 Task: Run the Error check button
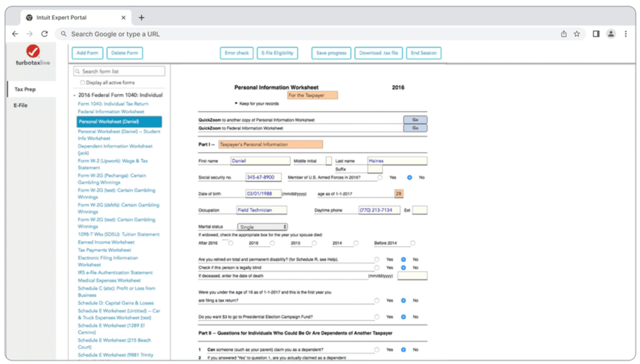click(x=237, y=53)
